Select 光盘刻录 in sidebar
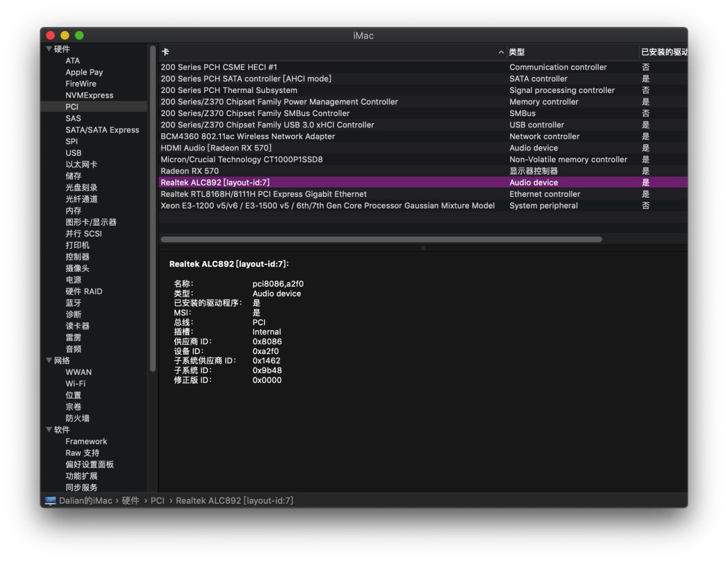The height and width of the screenshot is (561, 728). (82, 187)
